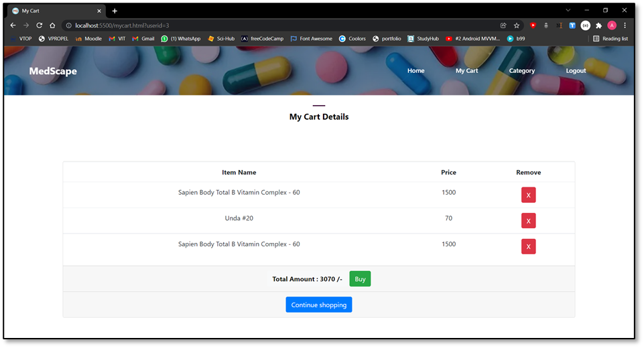Bookmark this page with the star icon

coord(517,25)
